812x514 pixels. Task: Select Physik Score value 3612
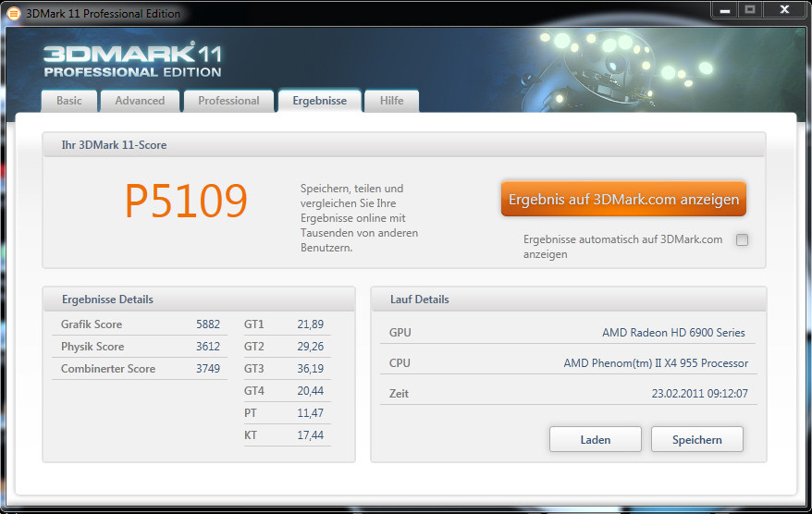coord(208,347)
